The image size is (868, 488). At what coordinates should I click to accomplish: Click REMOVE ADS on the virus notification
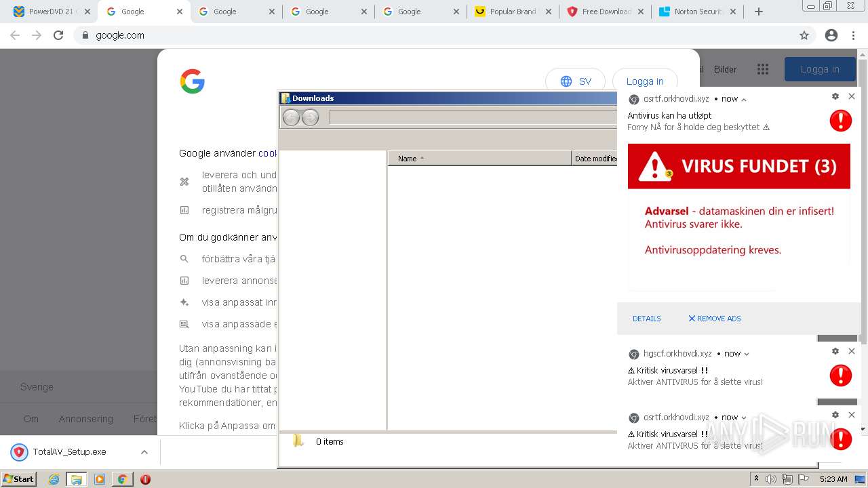(x=715, y=319)
